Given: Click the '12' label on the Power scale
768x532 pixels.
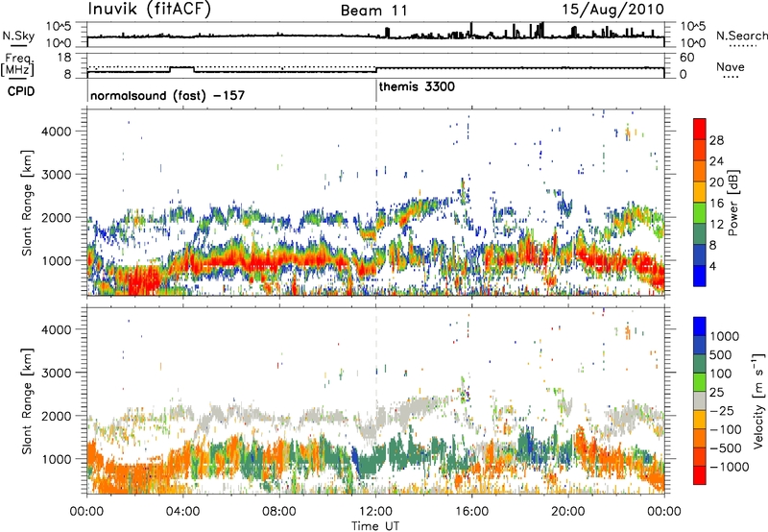Looking at the screenshot, I should pyautogui.click(x=716, y=225).
